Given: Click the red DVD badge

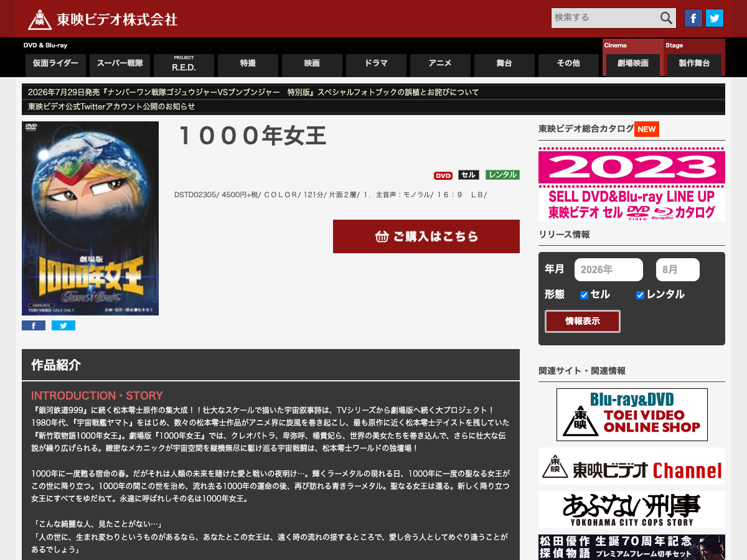Looking at the screenshot, I should point(443,175).
